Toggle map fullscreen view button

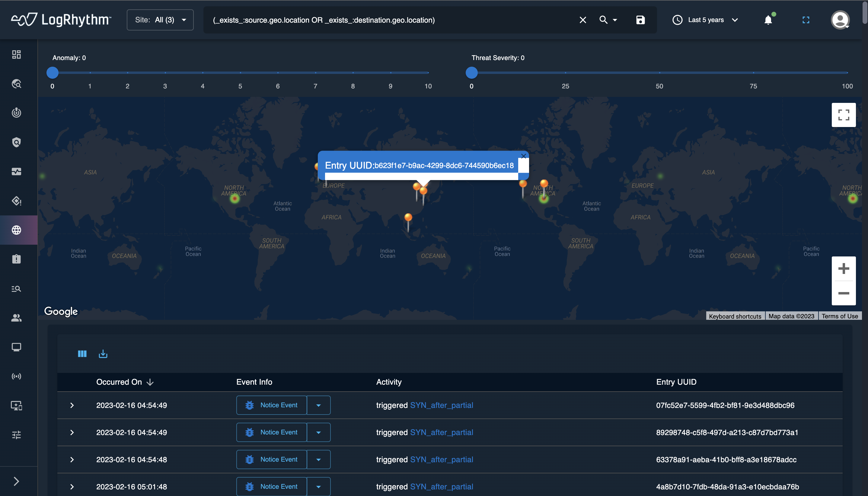843,115
